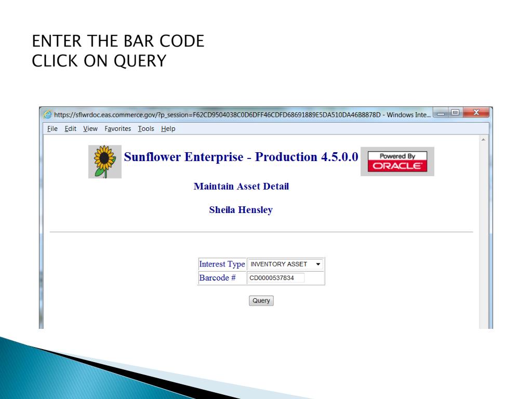
Task: Click the Internet Explorer icon in title bar
Action: click(47, 115)
